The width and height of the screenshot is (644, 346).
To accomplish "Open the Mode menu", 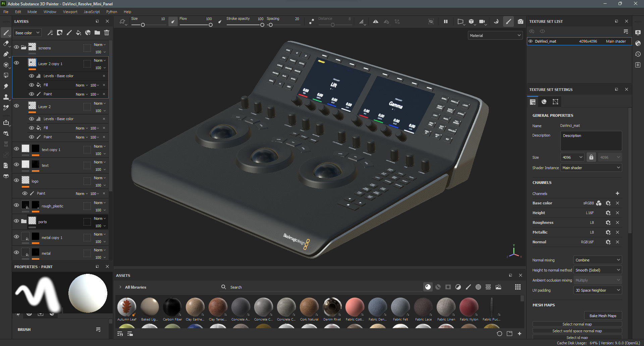I will click(x=32, y=12).
